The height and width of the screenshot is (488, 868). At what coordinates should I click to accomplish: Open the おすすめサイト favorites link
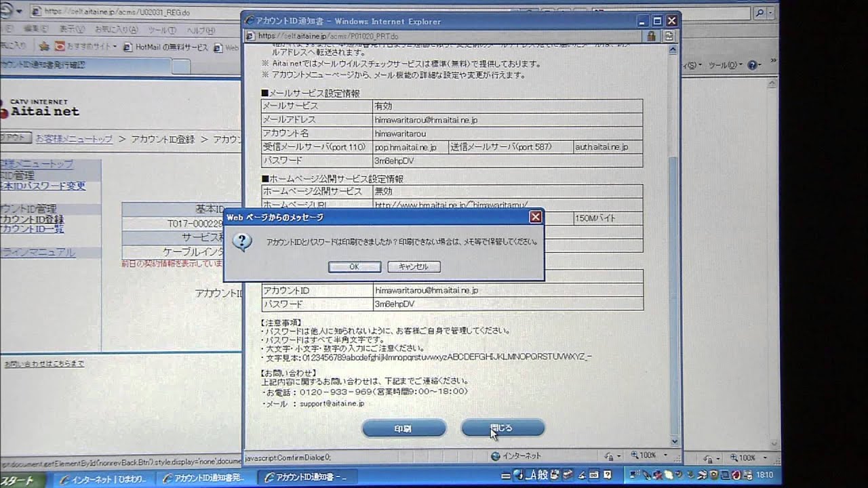tap(85, 47)
